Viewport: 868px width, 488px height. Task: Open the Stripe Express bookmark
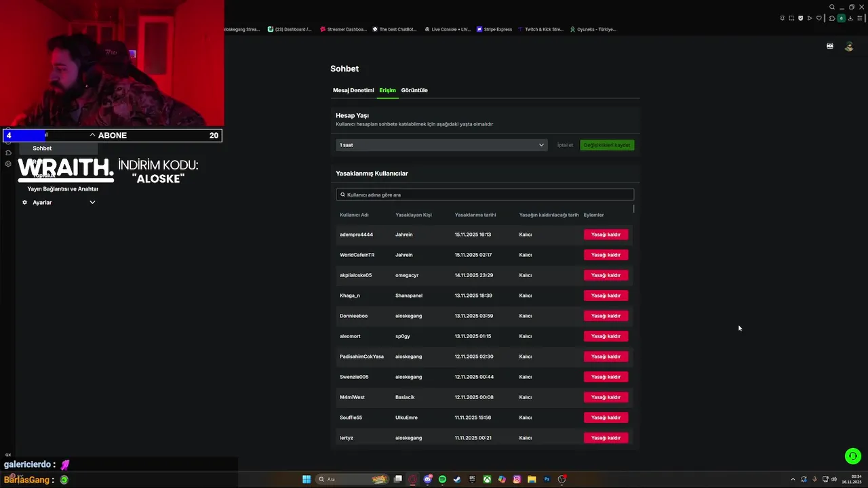(x=494, y=29)
